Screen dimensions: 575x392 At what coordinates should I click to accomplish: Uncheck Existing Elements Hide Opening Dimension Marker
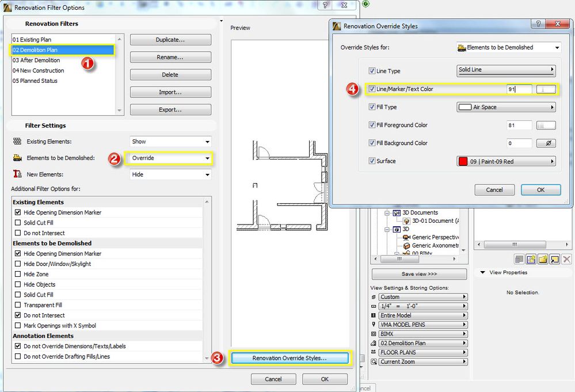(x=18, y=212)
